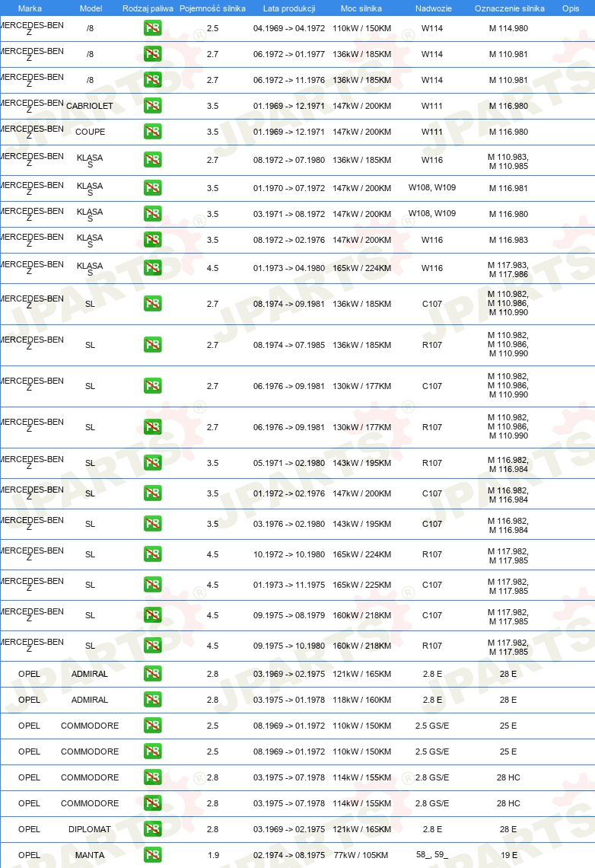595x868 pixels.
Task: Click the fuel icon for KLASA S 08.1972 -> 07.1980
Action: pyautogui.click(x=153, y=160)
